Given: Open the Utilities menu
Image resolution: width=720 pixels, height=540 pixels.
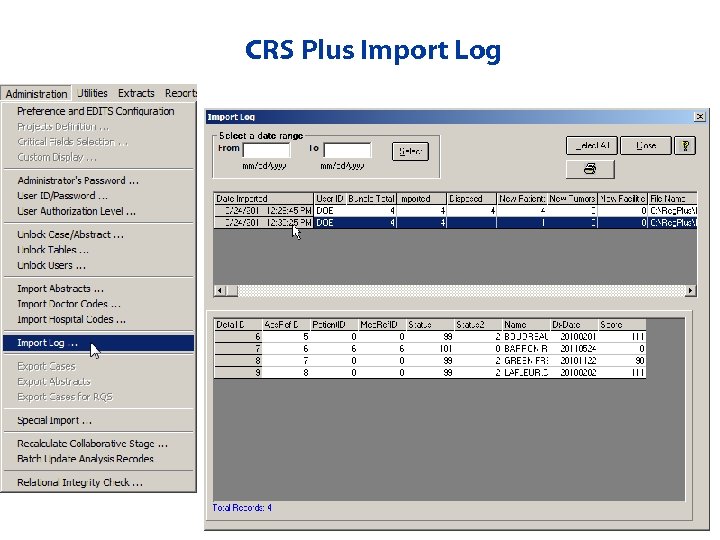Looking at the screenshot, I should click(x=92, y=93).
